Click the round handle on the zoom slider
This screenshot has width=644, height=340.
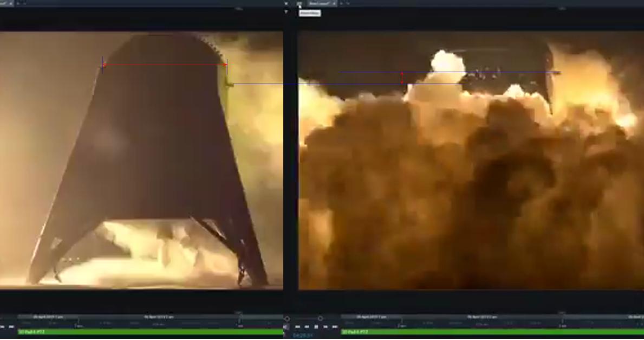point(320,319)
